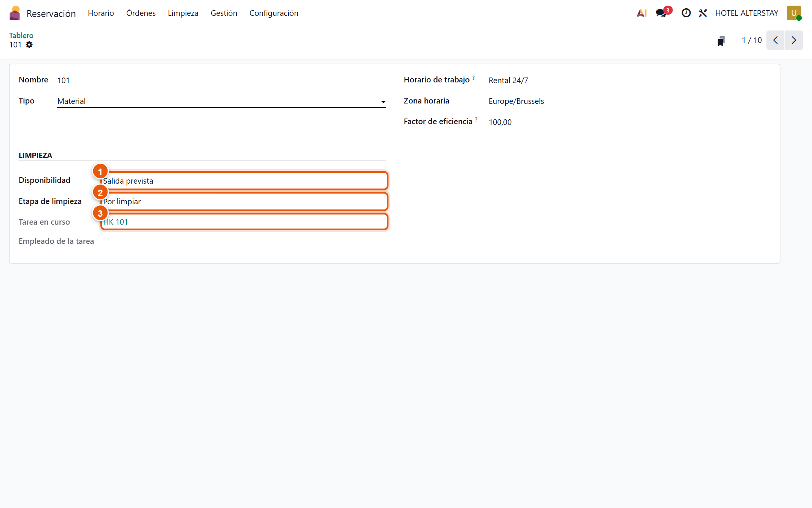Click the bookmark icon near pager

721,41
